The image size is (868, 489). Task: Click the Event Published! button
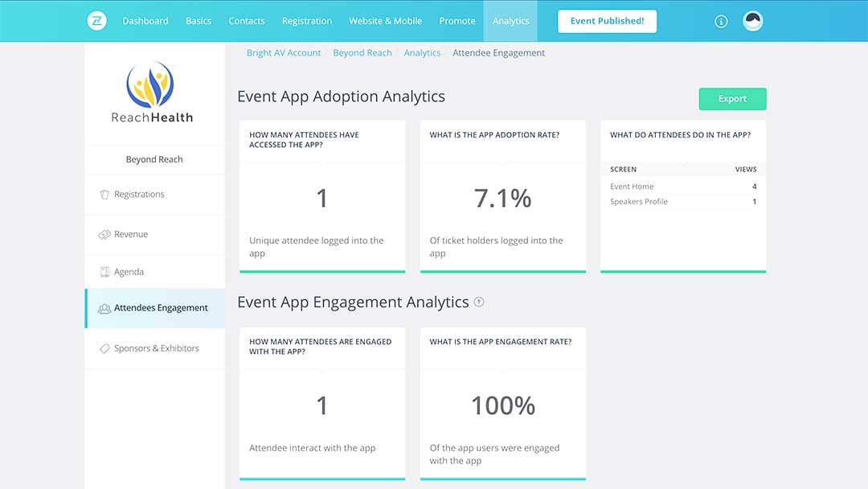point(607,21)
